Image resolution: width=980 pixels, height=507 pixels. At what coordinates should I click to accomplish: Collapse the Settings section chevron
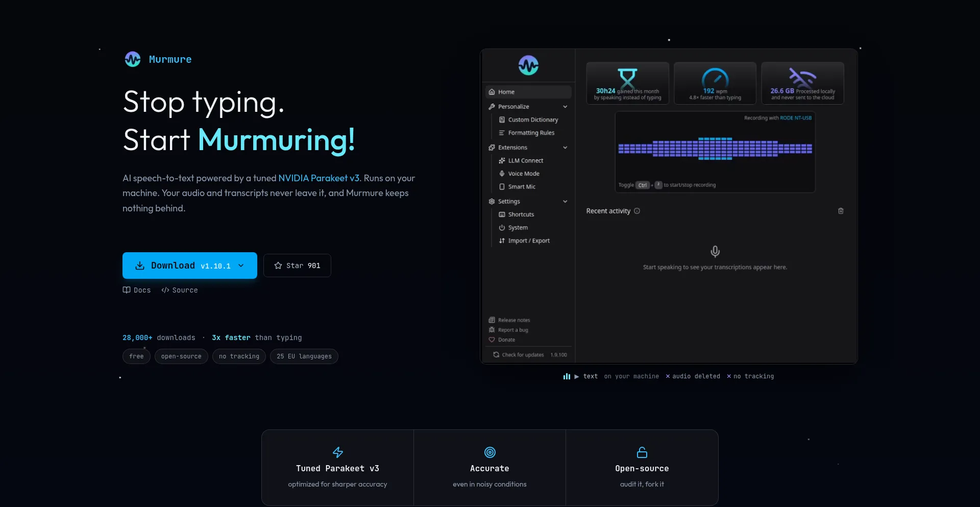point(565,202)
